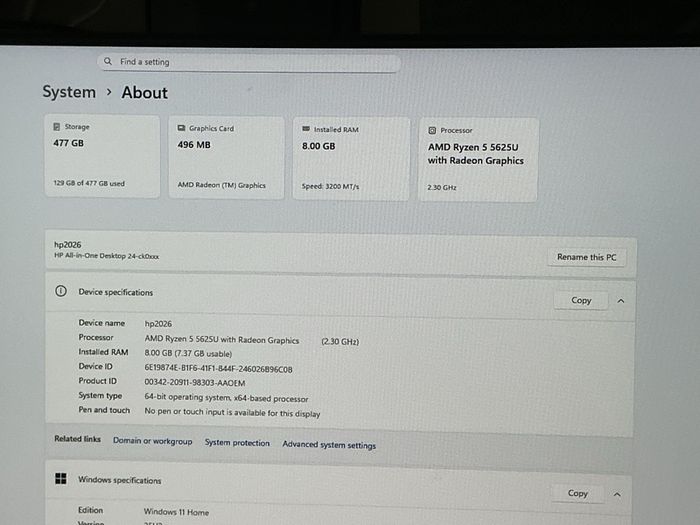Click HP All-in-One Desktop 24-ck0xxx text
The height and width of the screenshot is (525, 700).
point(106,256)
